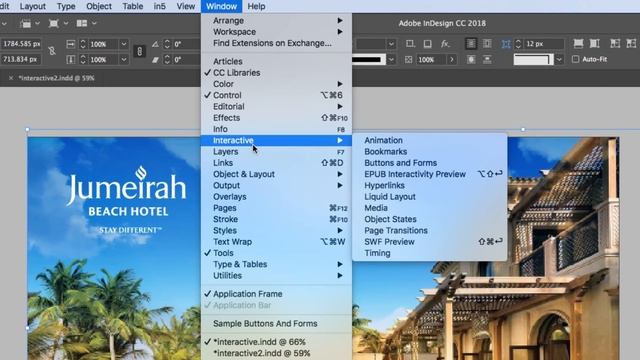Click Fit Frame to Content icon
Viewport: 640px width, 360px height.
631,43
